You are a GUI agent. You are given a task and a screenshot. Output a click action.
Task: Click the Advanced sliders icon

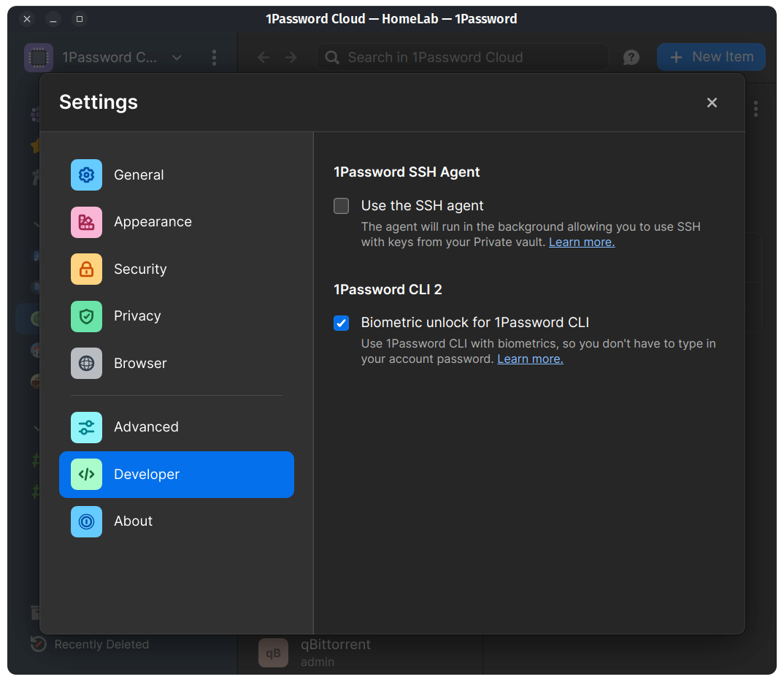[86, 427]
